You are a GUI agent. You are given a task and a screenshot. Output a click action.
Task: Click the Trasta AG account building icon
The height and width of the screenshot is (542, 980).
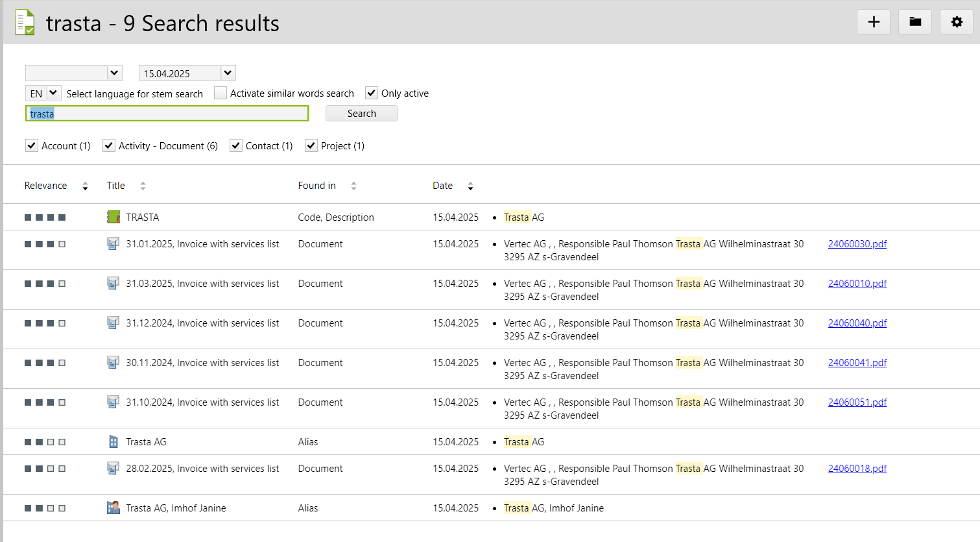point(114,442)
